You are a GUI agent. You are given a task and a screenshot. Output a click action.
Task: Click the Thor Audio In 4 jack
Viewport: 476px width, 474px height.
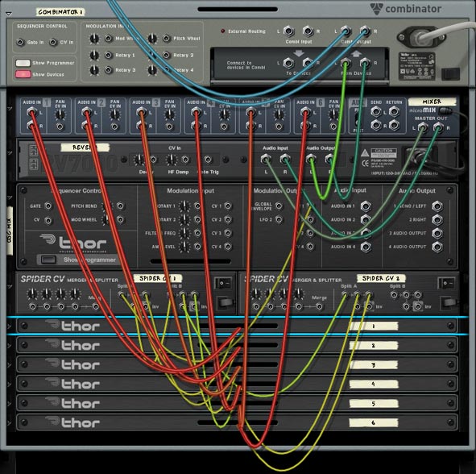pos(366,247)
